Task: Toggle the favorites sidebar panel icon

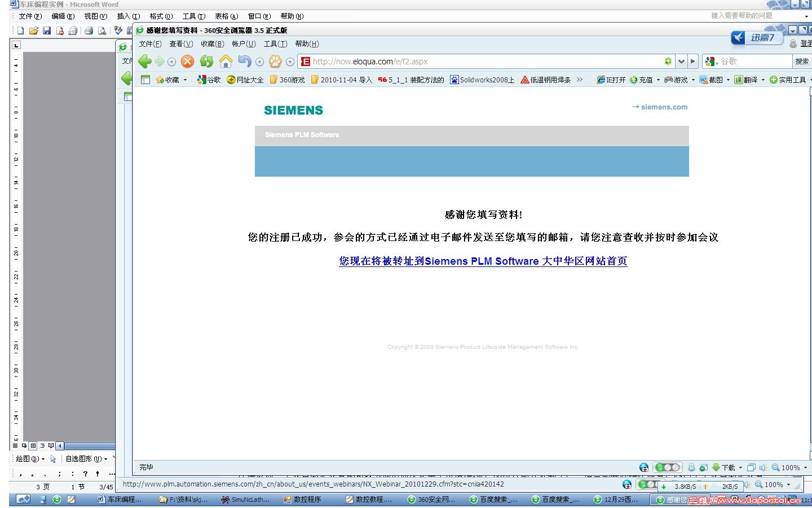Action: (x=145, y=80)
